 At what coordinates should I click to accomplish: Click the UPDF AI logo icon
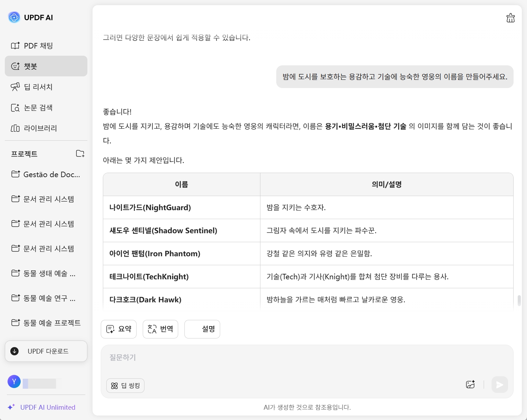14,17
